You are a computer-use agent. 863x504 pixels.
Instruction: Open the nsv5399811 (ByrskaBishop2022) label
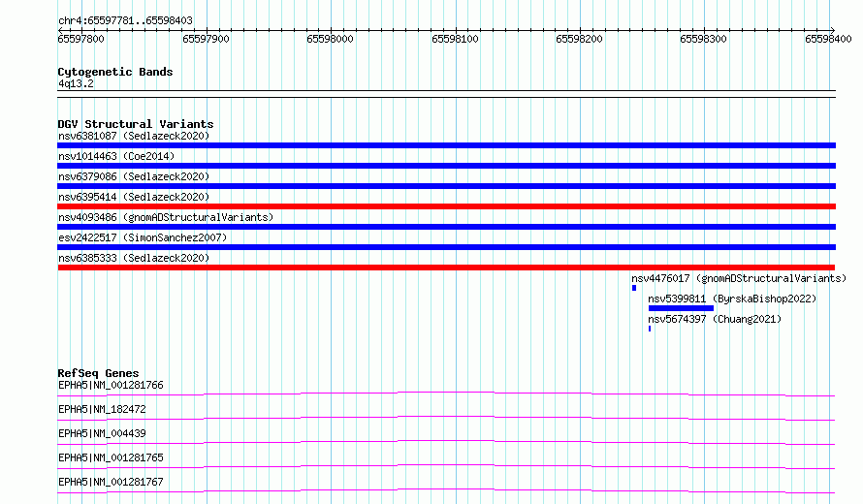click(x=732, y=299)
